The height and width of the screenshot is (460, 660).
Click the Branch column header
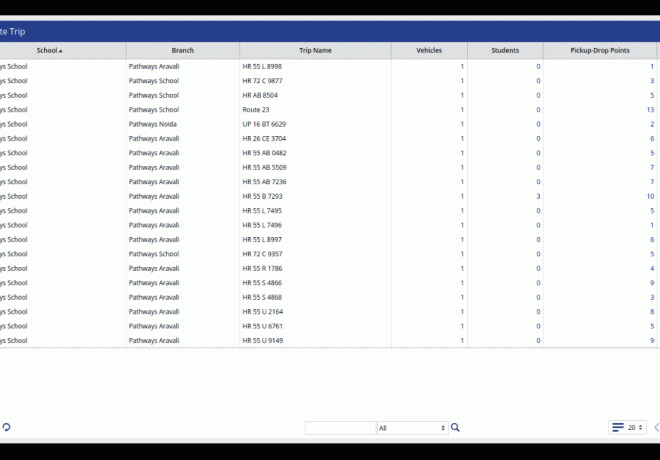(182, 50)
